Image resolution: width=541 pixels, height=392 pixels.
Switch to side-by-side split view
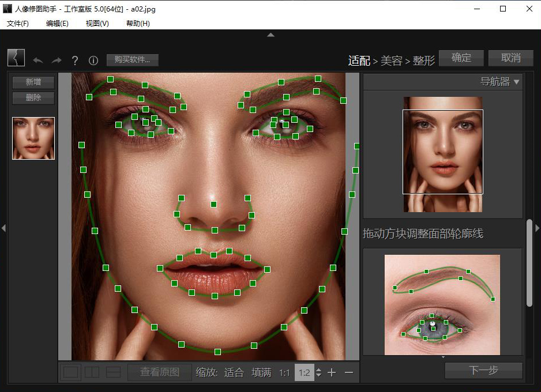[x=92, y=372]
